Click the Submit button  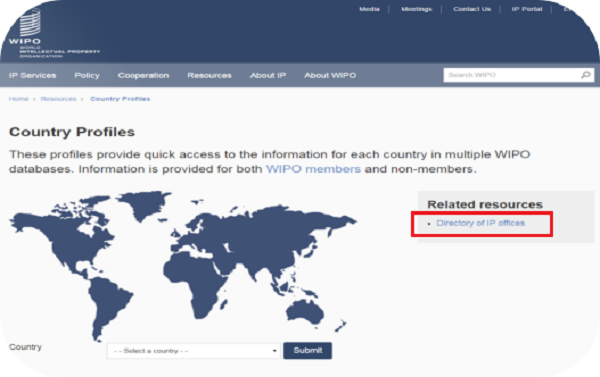point(308,350)
